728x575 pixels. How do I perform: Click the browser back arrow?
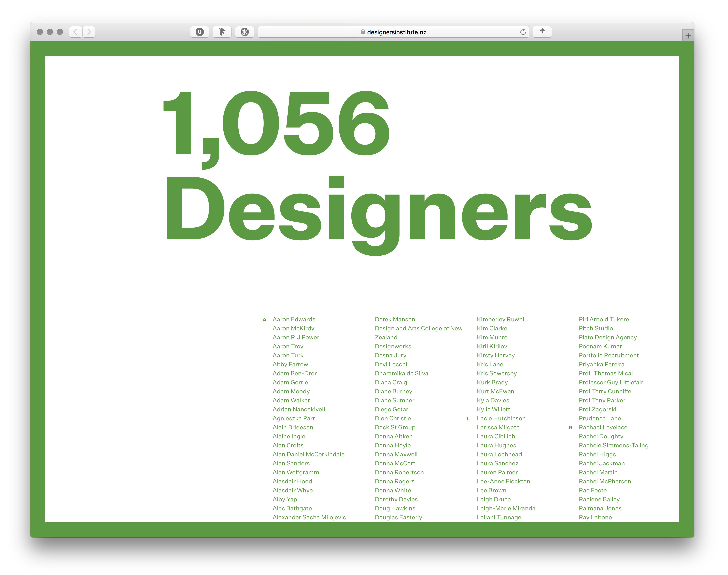[x=76, y=32]
